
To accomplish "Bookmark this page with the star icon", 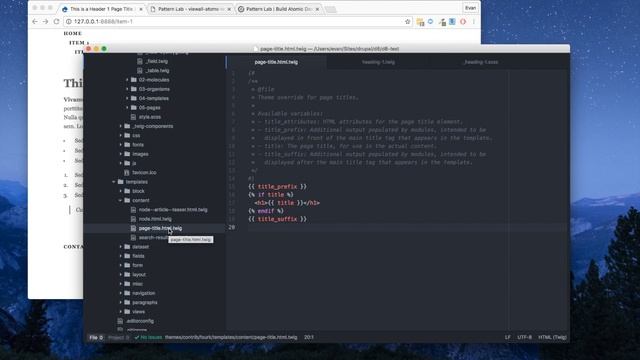I will point(407,22).
